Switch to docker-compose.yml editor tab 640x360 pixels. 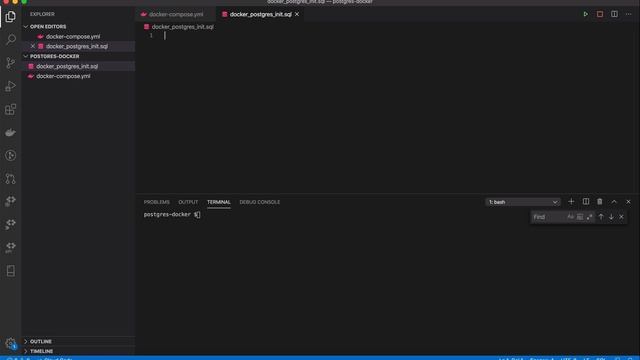[176, 14]
